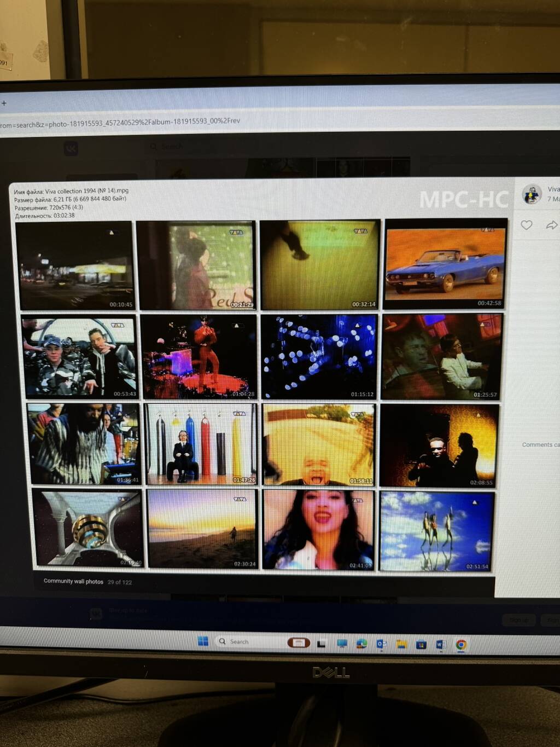Open the Viva community avatar
560x747 pixels.
coord(532,194)
